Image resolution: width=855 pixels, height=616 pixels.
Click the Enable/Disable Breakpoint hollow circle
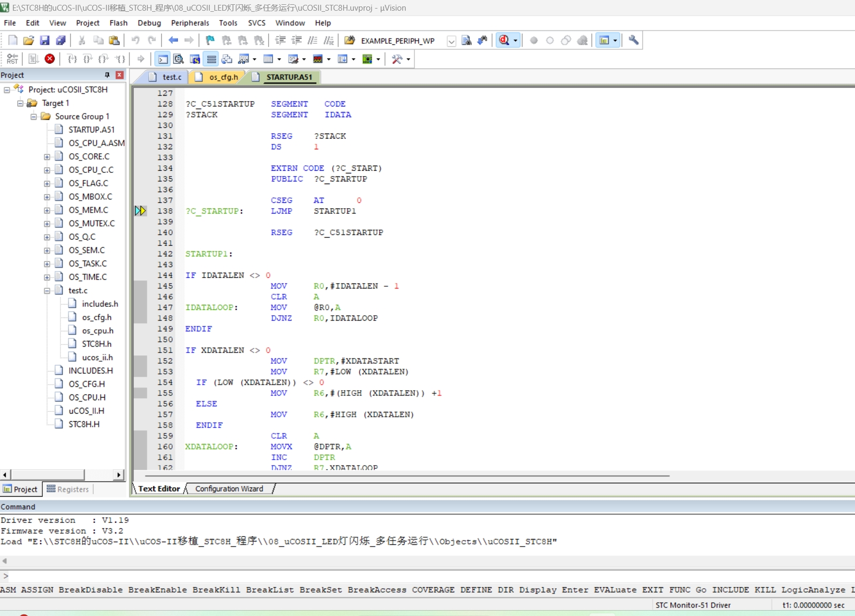coord(550,40)
